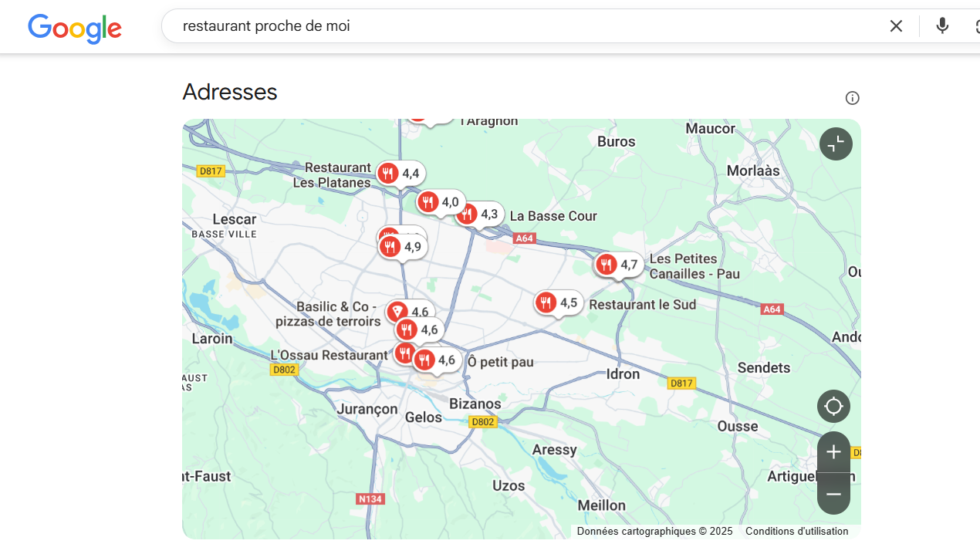Click the Adresses section heading
The height and width of the screenshot is (554, 980).
(x=229, y=92)
